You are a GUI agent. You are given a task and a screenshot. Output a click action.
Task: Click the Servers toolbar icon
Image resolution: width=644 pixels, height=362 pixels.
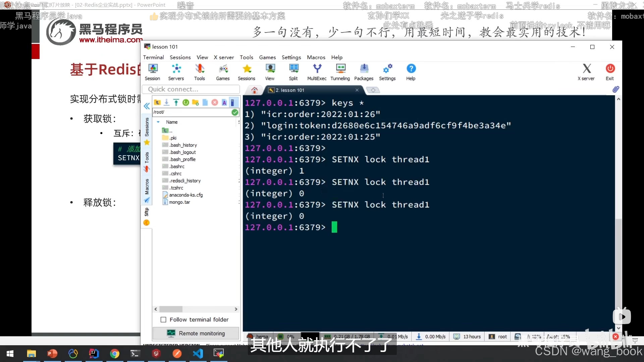176,72
